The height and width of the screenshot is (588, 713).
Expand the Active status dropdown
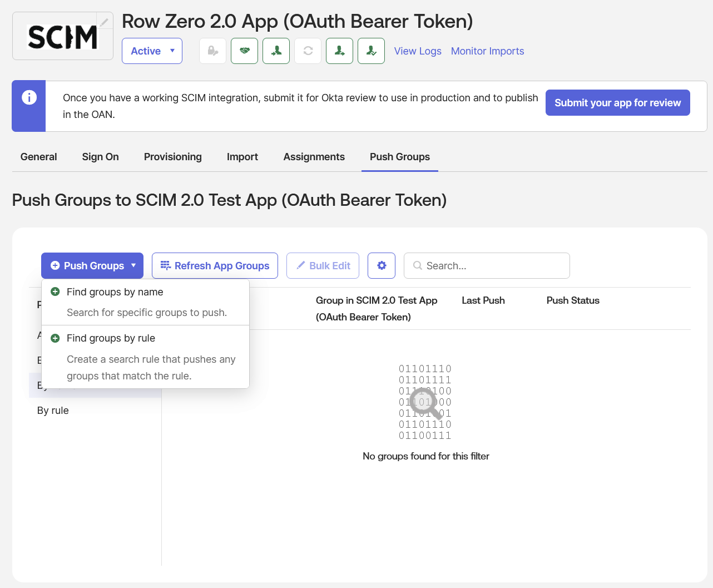pyautogui.click(x=151, y=51)
